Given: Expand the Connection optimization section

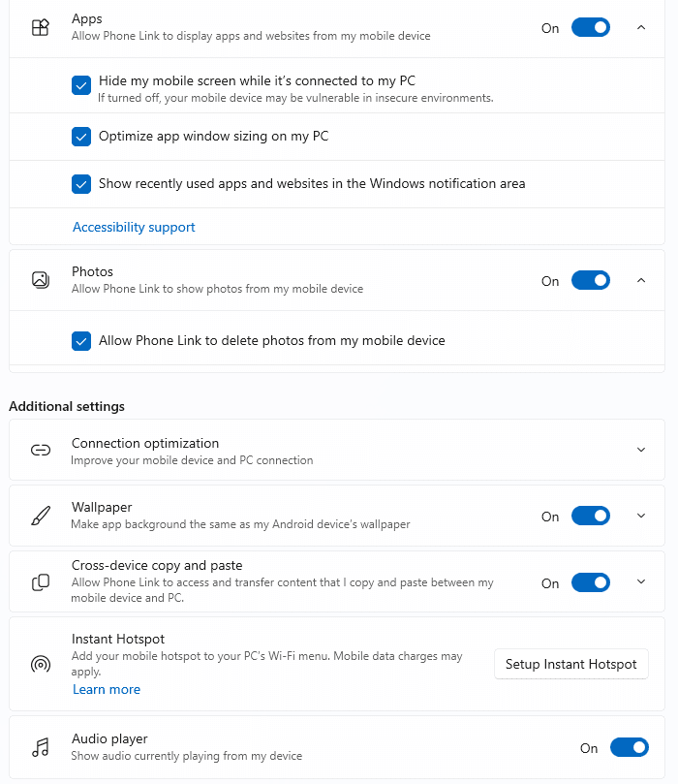Looking at the screenshot, I should (x=641, y=450).
